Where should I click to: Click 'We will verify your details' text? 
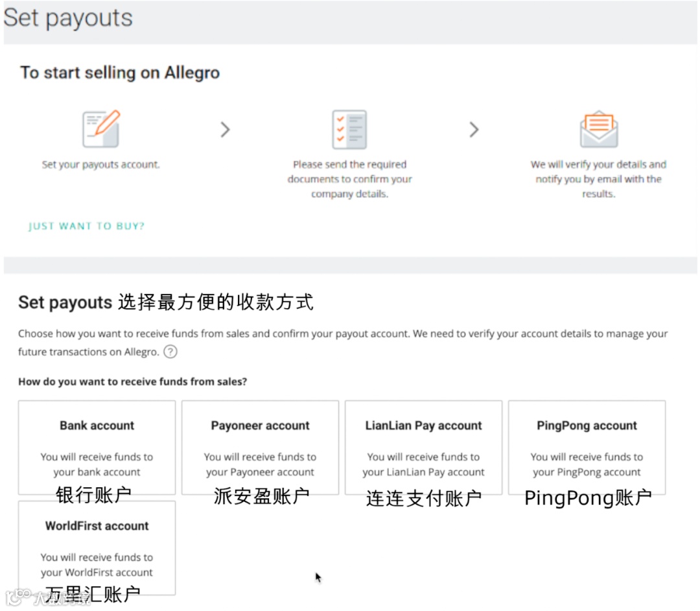(x=599, y=178)
